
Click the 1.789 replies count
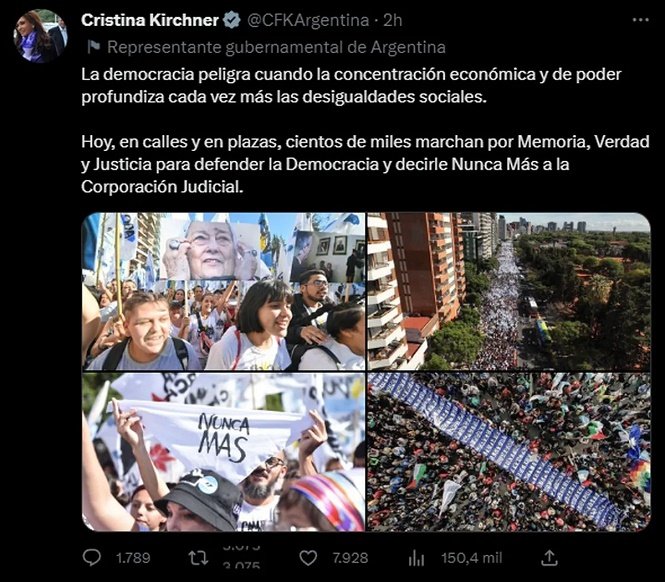pos(133,558)
